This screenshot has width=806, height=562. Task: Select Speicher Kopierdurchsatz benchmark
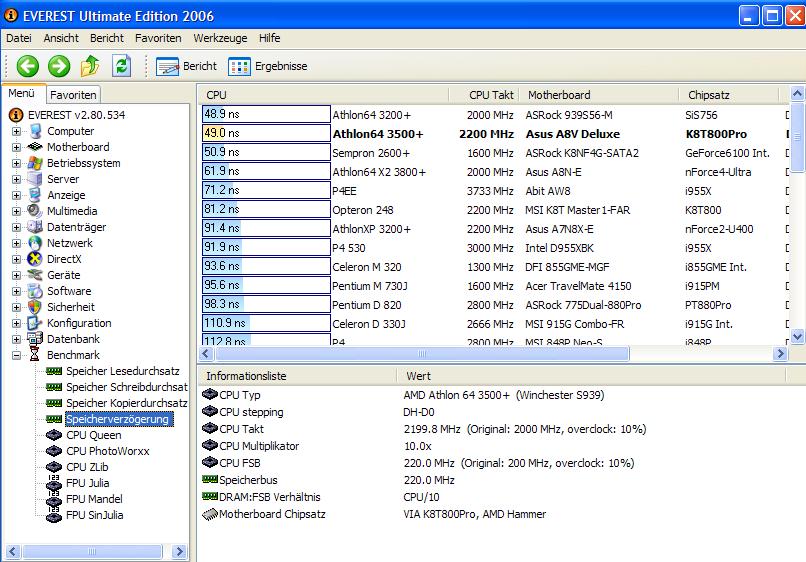point(126,403)
